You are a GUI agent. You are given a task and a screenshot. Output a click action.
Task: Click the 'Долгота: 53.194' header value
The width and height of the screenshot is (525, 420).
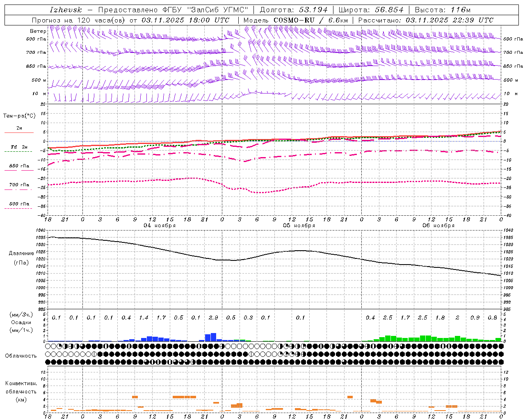point(294,10)
